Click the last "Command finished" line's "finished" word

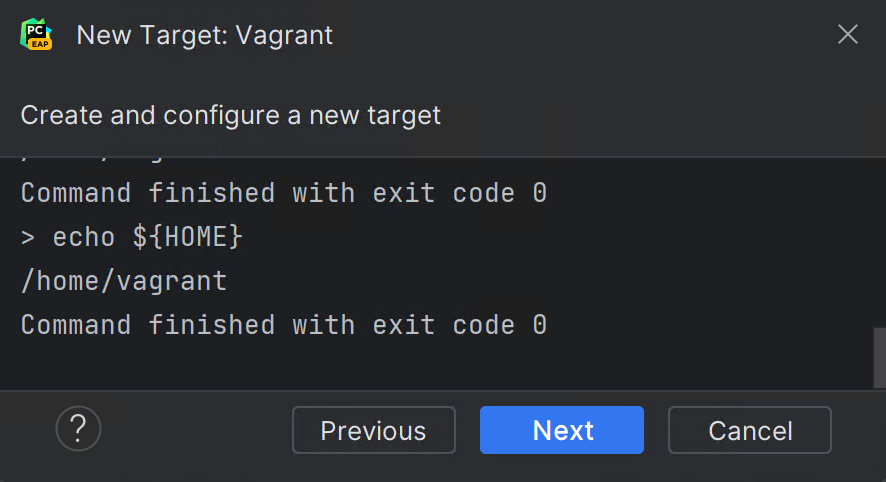212,325
